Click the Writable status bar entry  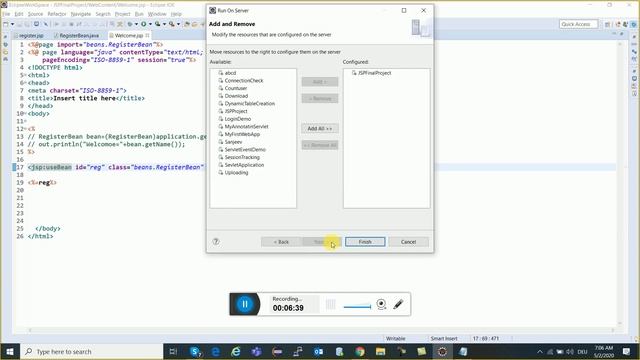point(396,338)
